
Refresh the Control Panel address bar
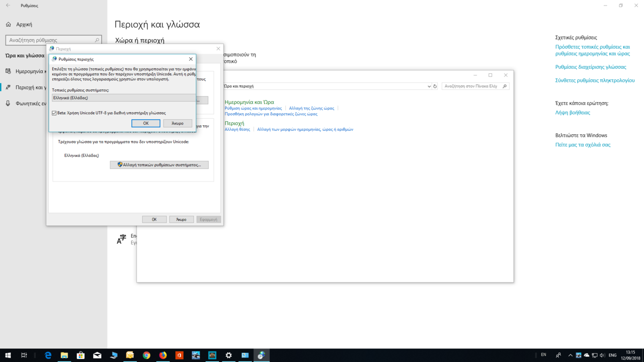(x=435, y=86)
